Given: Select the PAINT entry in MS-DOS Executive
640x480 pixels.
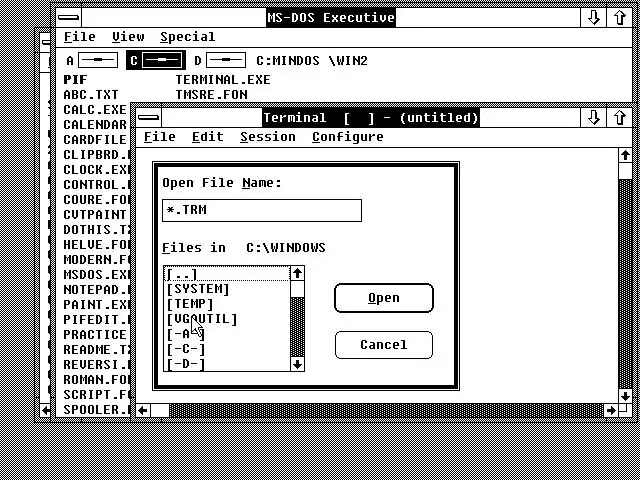Looking at the screenshot, I should click(x=96, y=305).
